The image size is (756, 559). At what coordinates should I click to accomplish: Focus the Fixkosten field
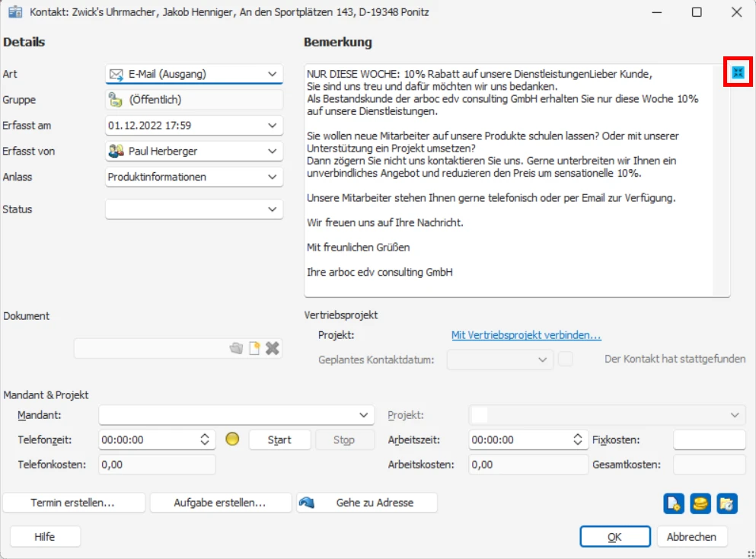(710, 440)
